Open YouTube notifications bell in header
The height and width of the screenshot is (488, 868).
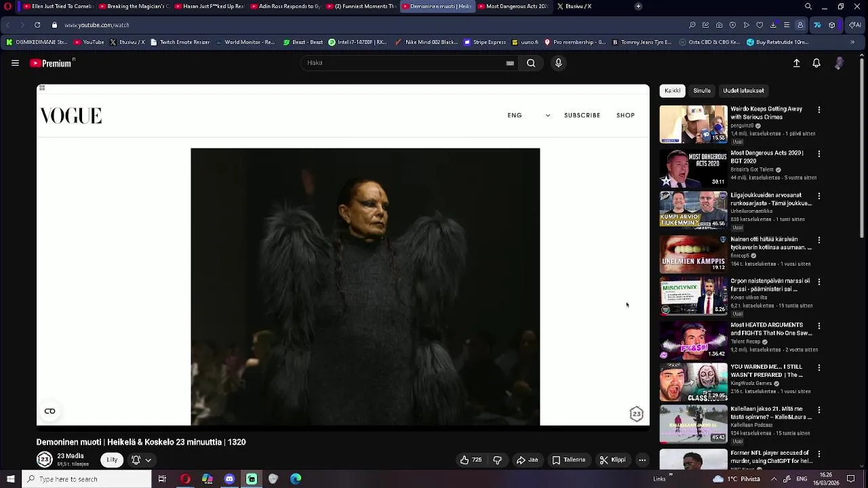816,63
